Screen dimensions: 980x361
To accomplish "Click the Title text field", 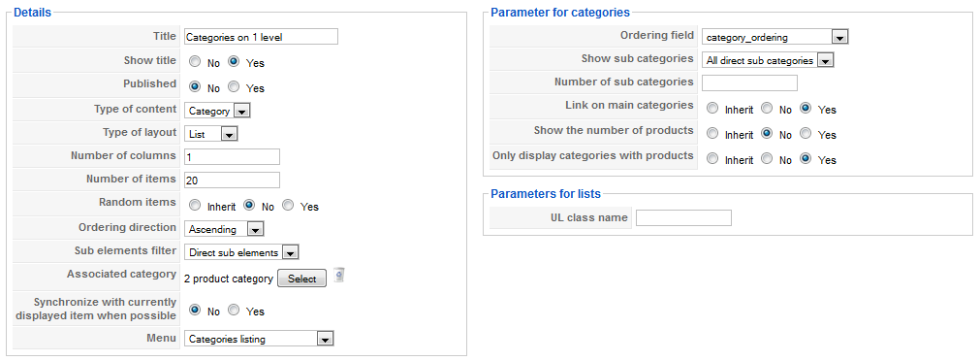I will click(262, 37).
